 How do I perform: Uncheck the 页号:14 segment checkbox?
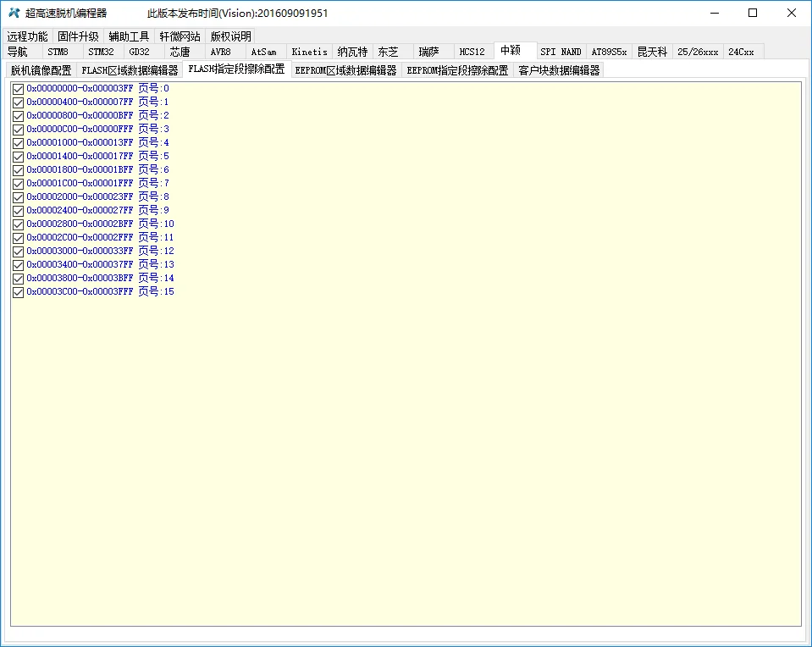[18, 279]
